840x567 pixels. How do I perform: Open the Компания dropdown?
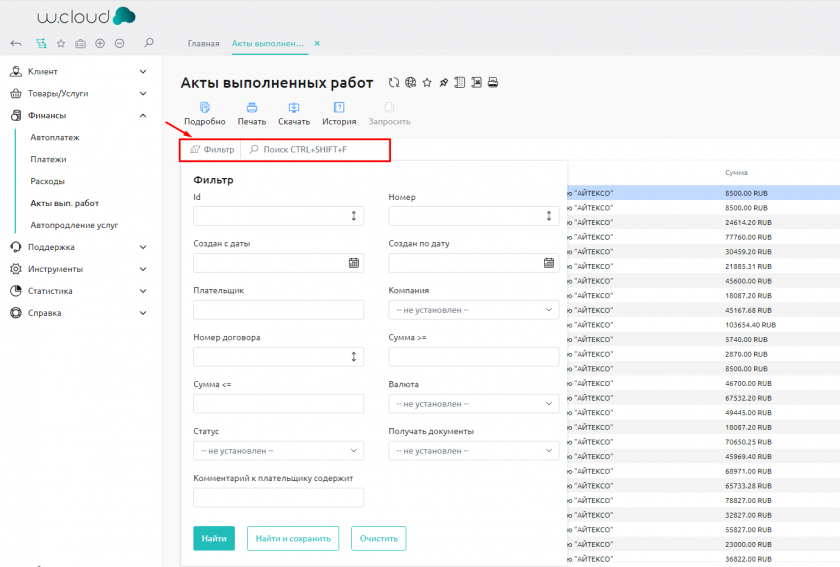tap(473, 310)
